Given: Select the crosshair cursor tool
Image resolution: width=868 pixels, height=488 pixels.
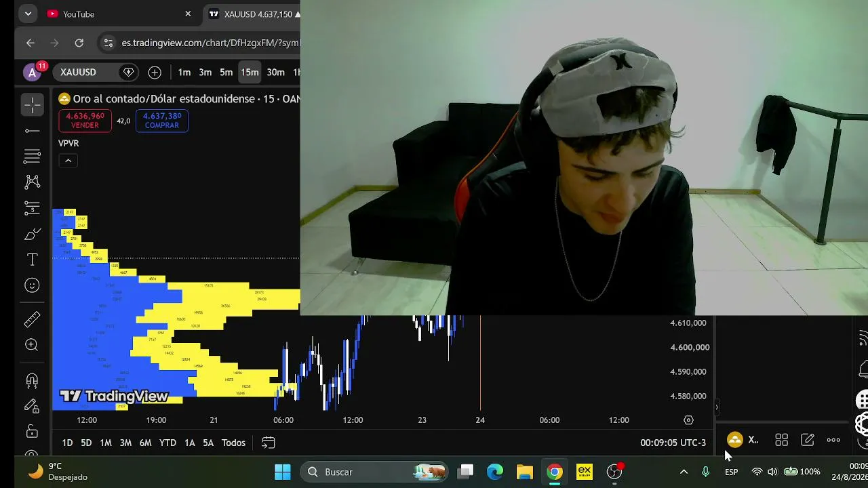Looking at the screenshot, I should click(32, 104).
